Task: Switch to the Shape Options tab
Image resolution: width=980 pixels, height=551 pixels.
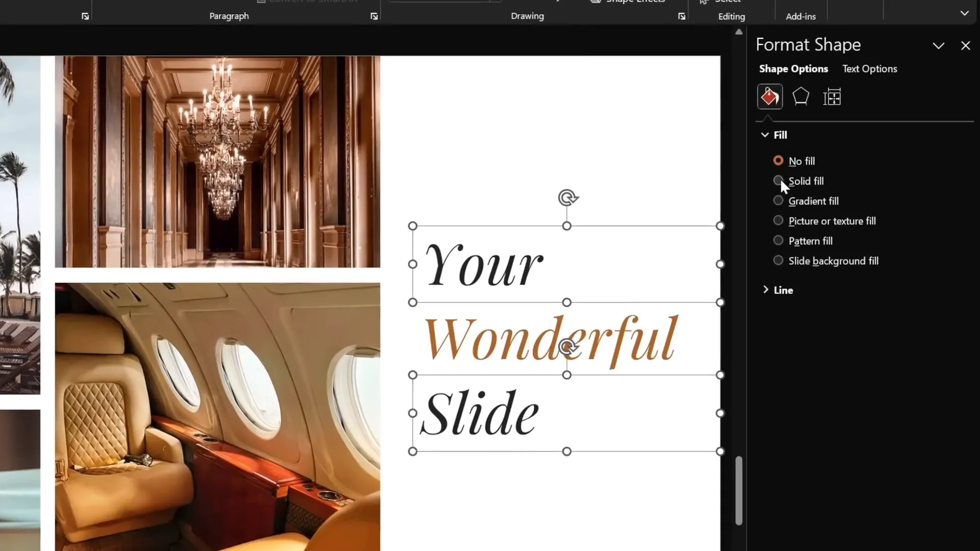Action: pyautogui.click(x=793, y=69)
